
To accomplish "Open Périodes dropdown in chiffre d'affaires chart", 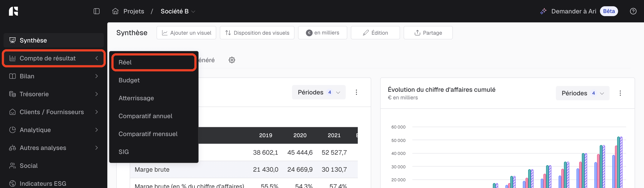I will [583, 93].
